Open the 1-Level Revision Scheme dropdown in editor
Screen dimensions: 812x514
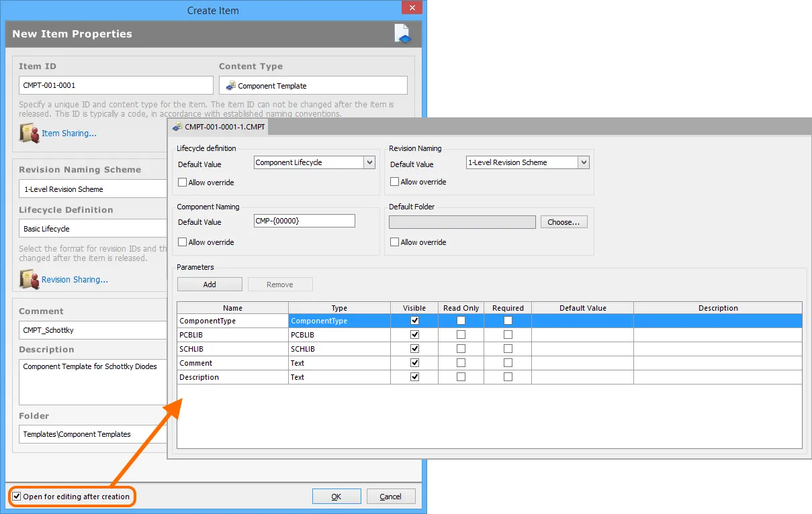(583, 162)
